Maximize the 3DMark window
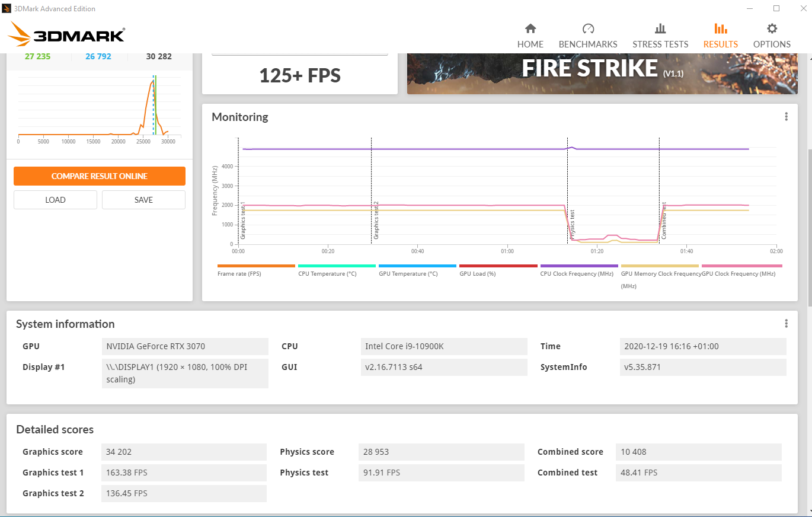The height and width of the screenshot is (517, 812). [776, 8]
